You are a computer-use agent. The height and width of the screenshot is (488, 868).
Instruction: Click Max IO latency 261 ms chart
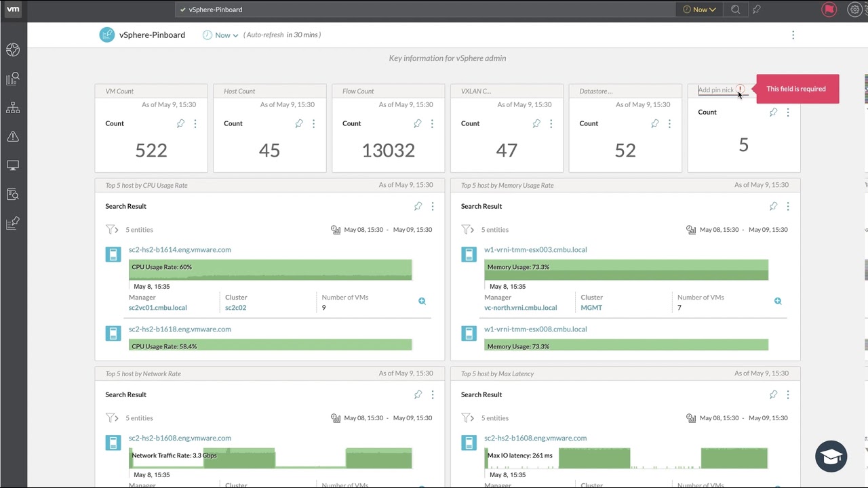coord(626,458)
